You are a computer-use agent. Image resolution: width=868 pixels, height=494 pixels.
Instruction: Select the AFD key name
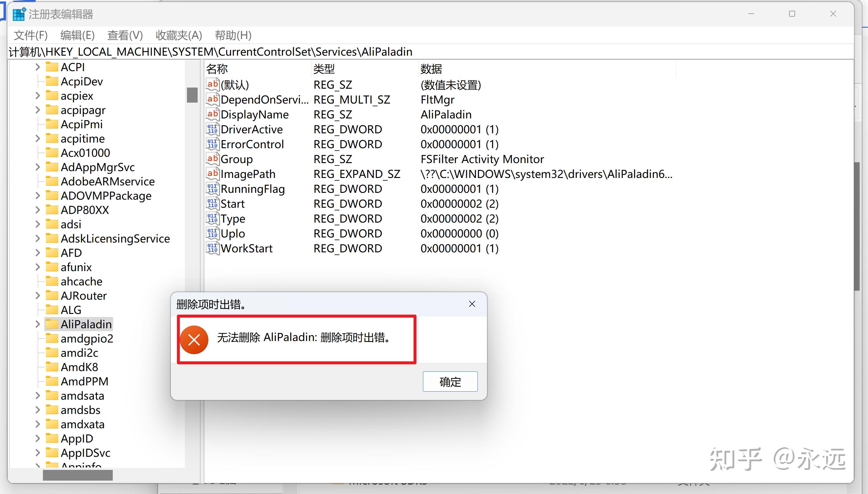[x=71, y=253]
